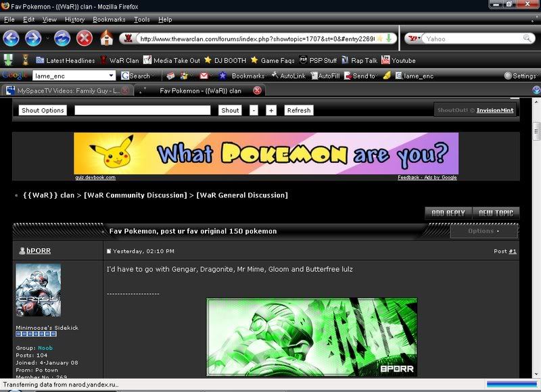Stop loading with the red X icon

point(84,39)
